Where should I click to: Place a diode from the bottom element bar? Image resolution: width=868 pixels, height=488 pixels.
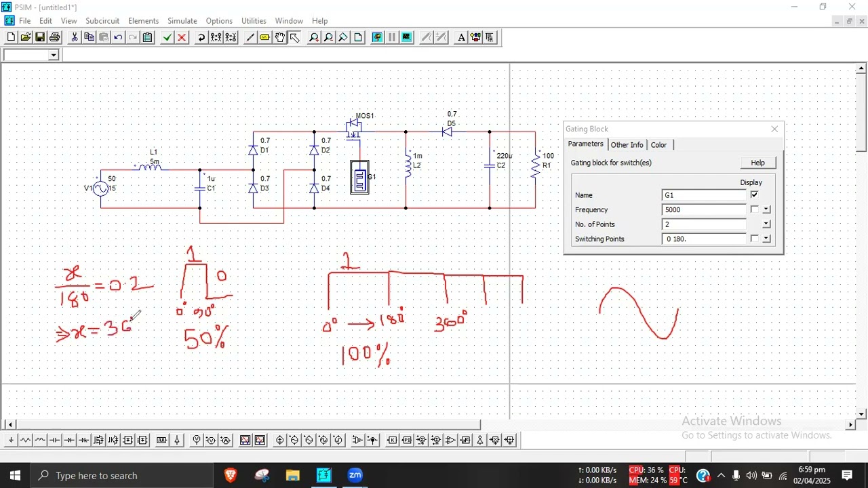click(69, 441)
